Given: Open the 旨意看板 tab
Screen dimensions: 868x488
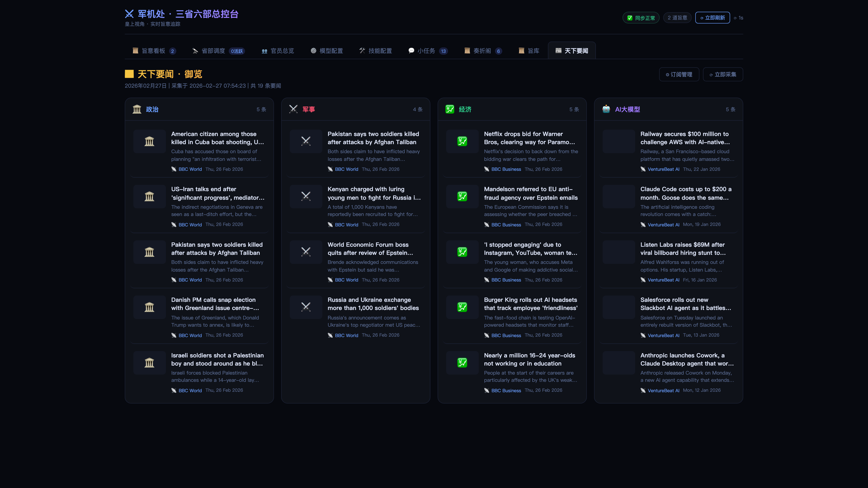Looking at the screenshot, I should tap(154, 51).
